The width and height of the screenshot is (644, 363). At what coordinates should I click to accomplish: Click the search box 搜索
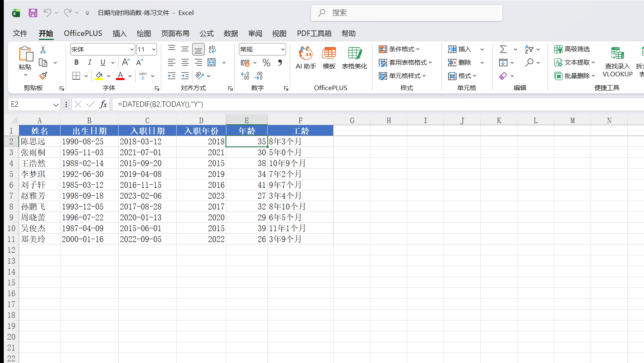pyautogui.click(x=406, y=13)
